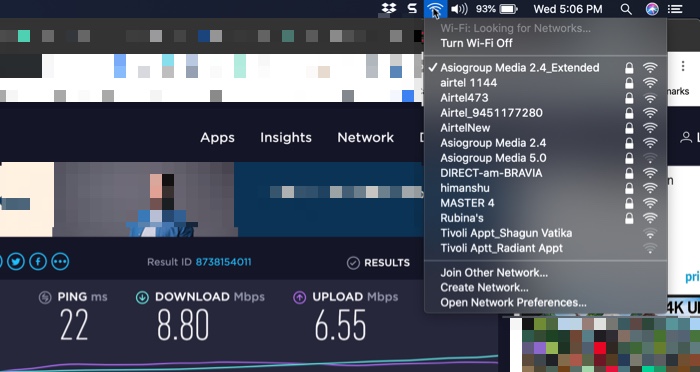The width and height of the screenshot is (700, 372).
Task: Connect to Airtel473 network
Action: point(546,98)
